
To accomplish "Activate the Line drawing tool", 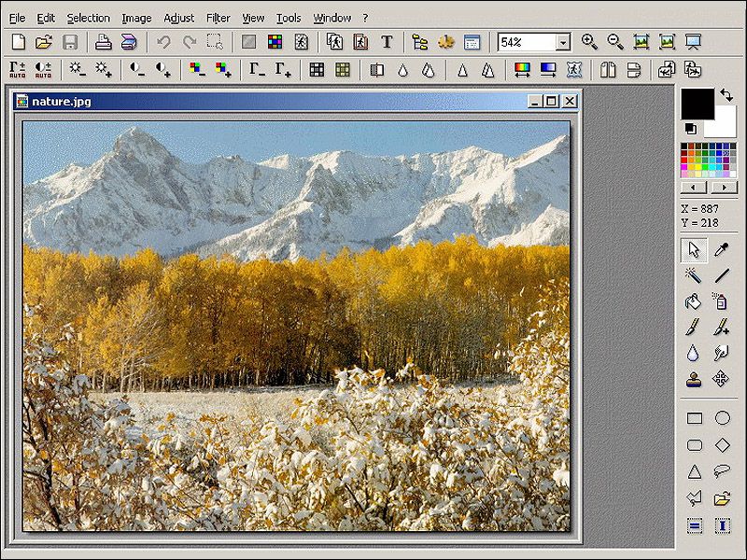I will tap(721, 275).
